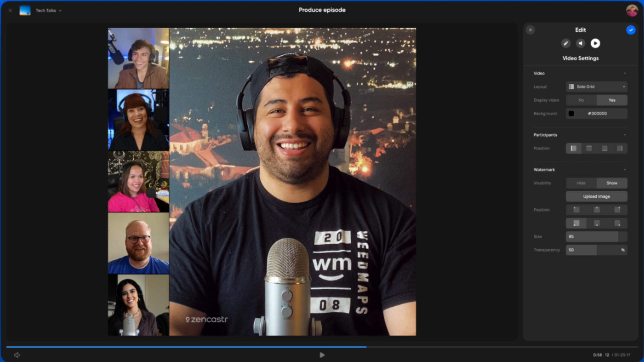Select the top-center watermark position

coord(597,210)
